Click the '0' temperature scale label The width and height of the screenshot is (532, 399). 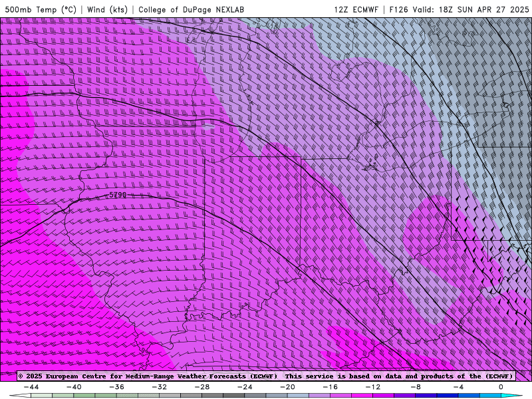[x=501, y=387]
